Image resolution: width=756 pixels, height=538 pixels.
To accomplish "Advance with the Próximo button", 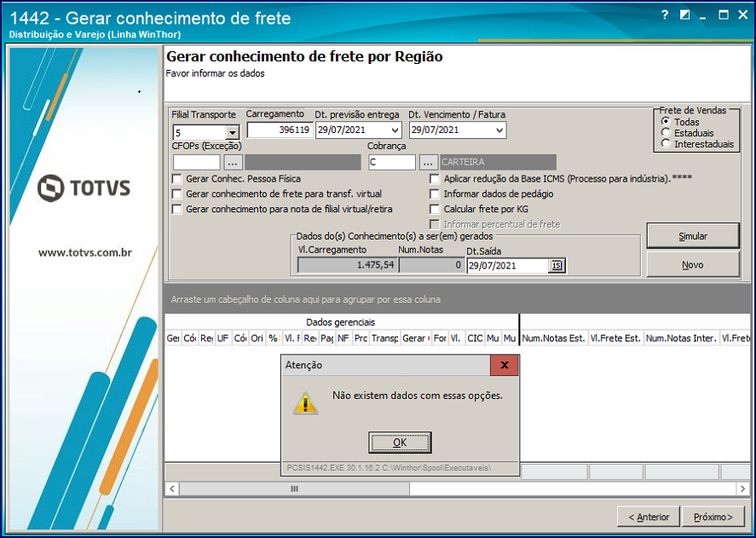I will (x=713, y=517).
